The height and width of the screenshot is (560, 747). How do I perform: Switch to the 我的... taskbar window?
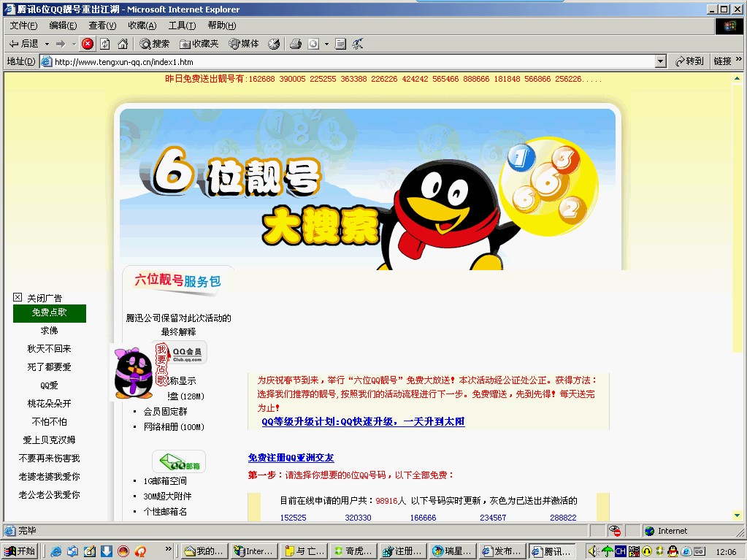(204, 551)
